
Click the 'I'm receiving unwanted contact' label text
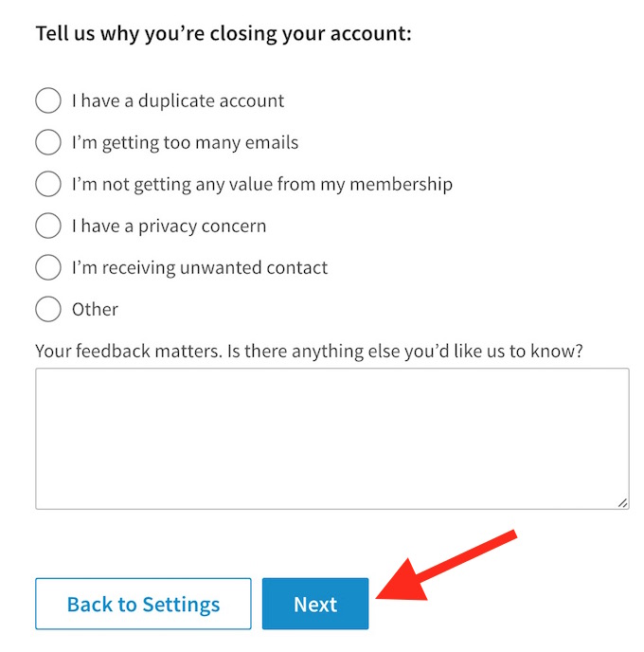[200, 267]
